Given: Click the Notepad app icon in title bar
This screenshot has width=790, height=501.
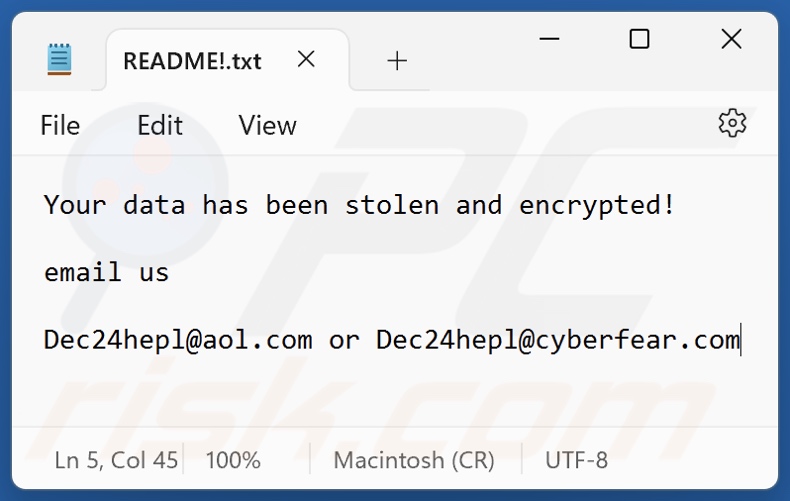Looking at the screenshot, I should coord(59,60).
